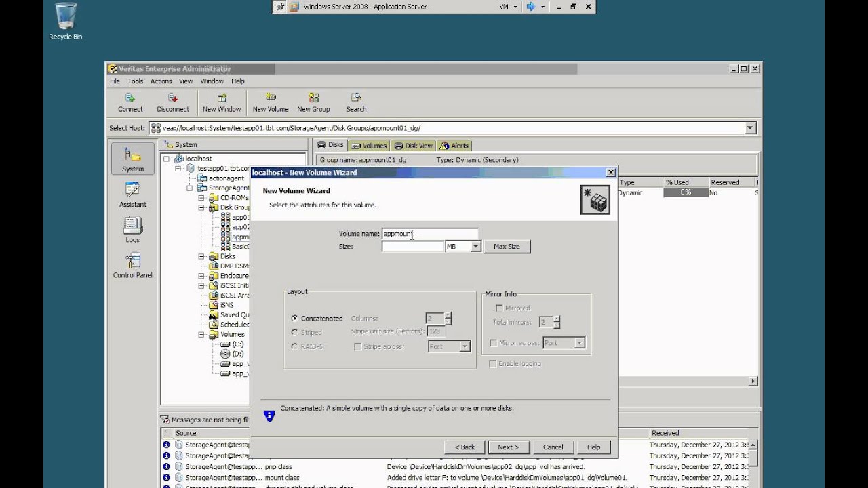Switch to the Disk View tab
Screen dimensions: 868x488
pyautogui.click(x=413, y=146)
